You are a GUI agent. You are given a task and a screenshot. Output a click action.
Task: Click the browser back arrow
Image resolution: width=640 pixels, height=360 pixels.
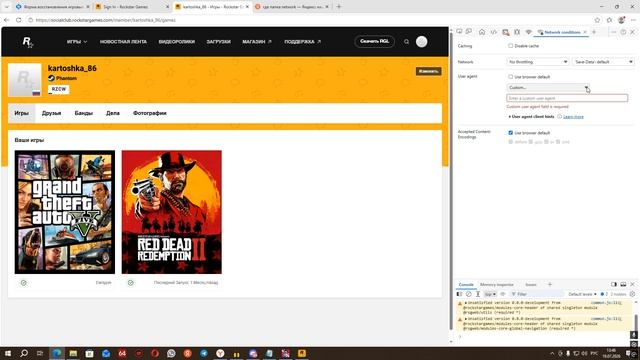[x=7, y=20]
